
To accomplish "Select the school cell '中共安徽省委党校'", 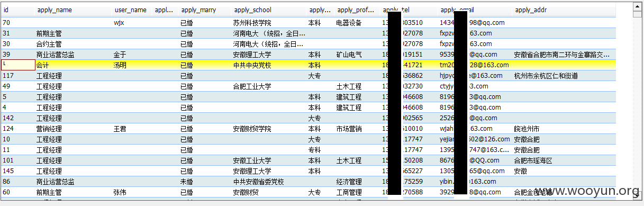I will (x=258, y=182).
